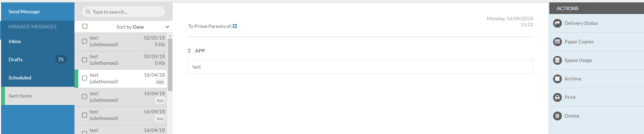Click the search magnifier icon

(88, 12)
